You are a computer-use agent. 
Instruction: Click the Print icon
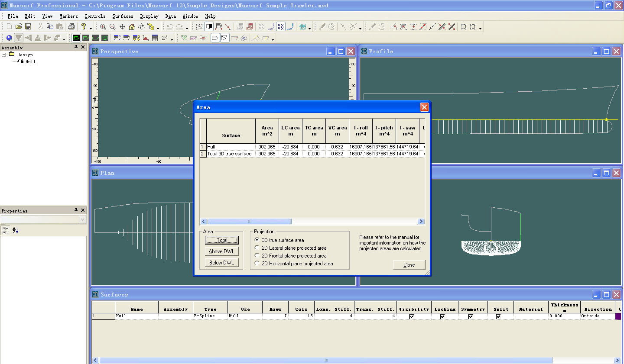tap(71, 26)
